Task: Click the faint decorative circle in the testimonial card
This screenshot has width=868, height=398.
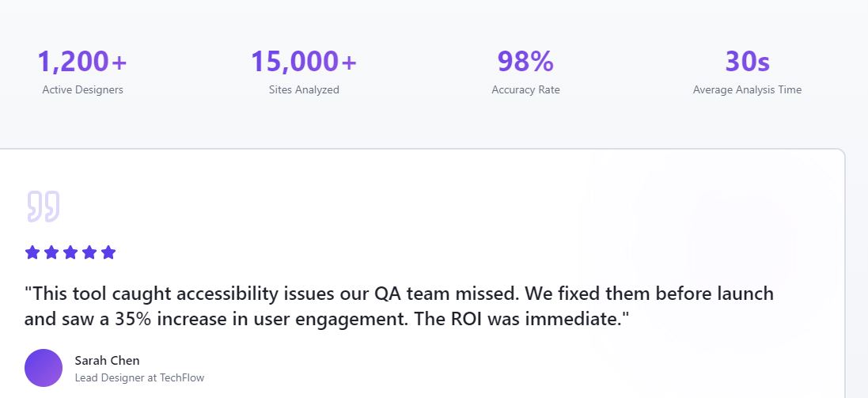Action: coord(732,237)
